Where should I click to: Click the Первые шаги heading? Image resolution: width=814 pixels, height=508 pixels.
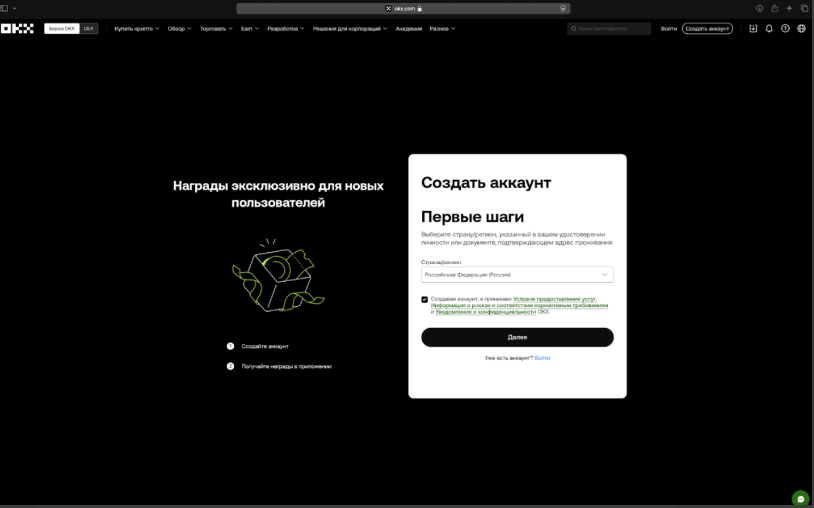click(x=472, y=216)
